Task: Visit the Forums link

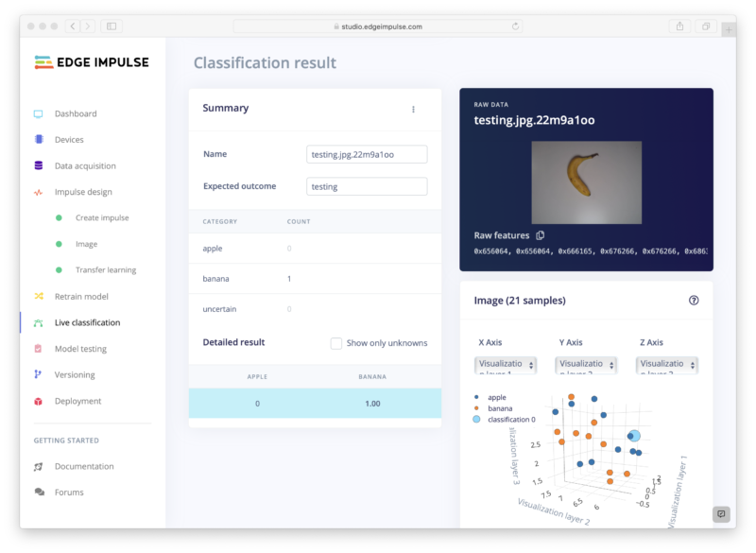Action: 69,493
